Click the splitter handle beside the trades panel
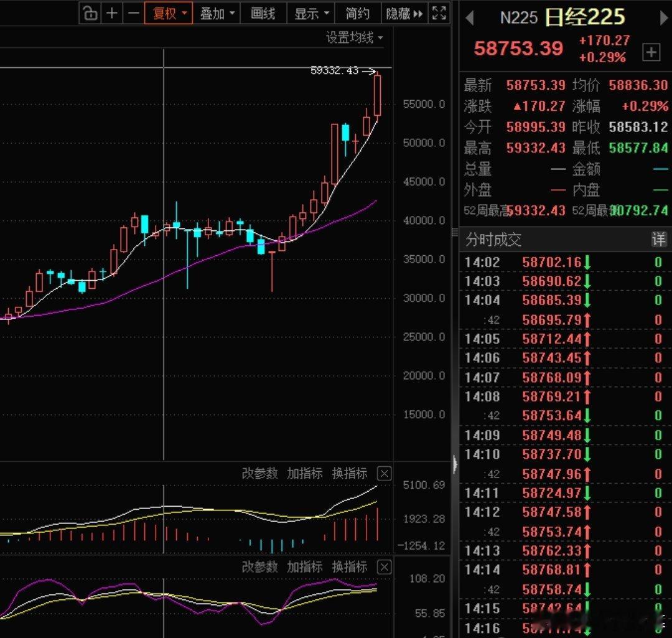Screen dimensions: 672x638 click(455, 464)
